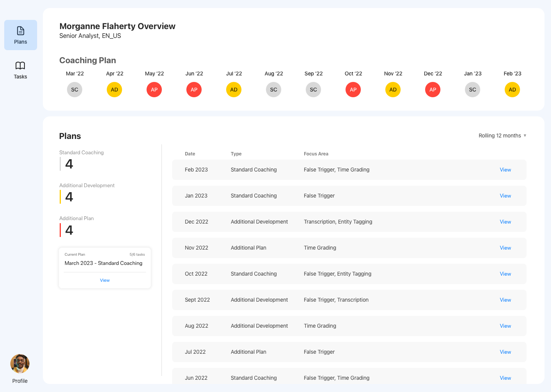Open the Tasks section in the sidebar

pyautogui.click(x=20, y=70)
